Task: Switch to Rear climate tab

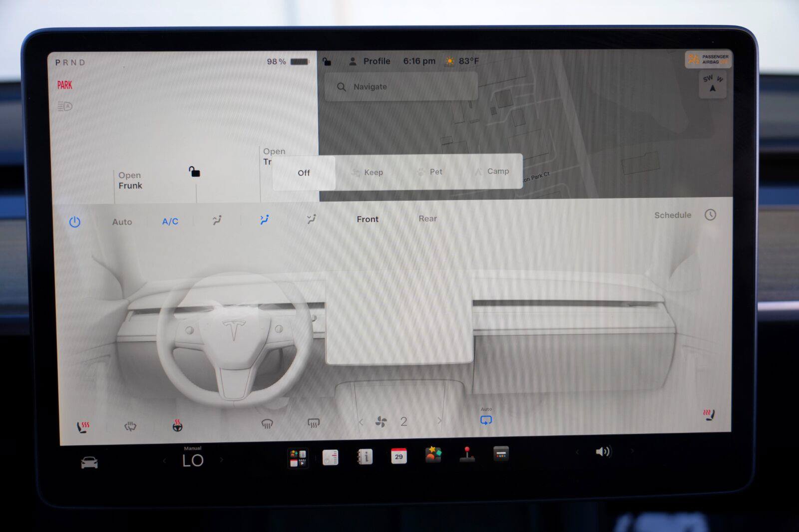Action: click(x=427, y=219)
